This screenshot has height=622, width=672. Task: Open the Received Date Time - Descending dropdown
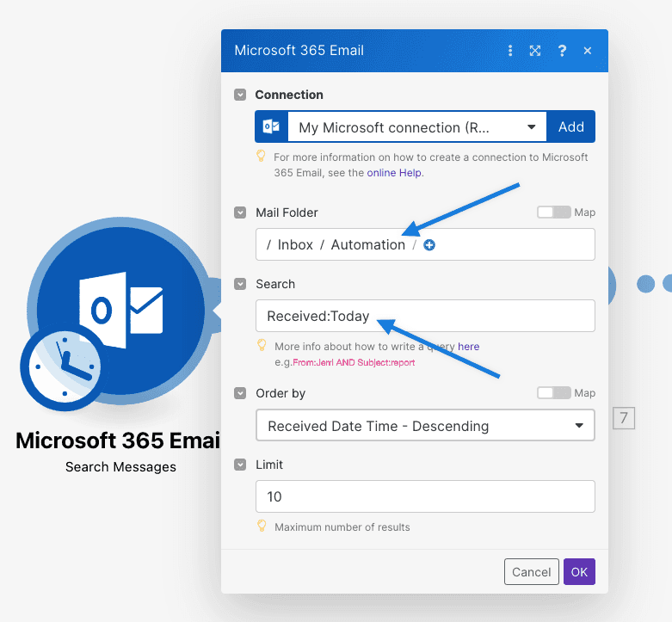[x=425, y=425]
